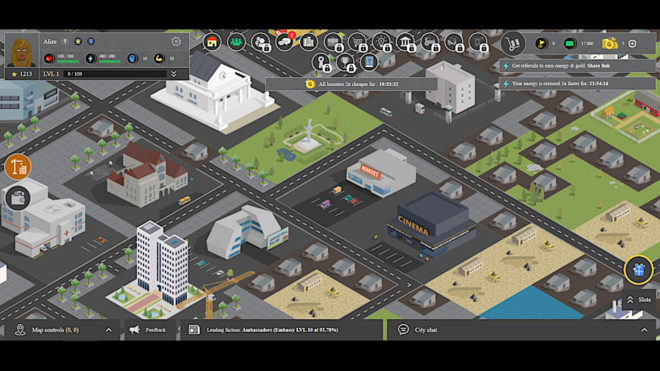Select the tall white skyscraper
The image size is (660, 371).
click(x=162, y=263)
